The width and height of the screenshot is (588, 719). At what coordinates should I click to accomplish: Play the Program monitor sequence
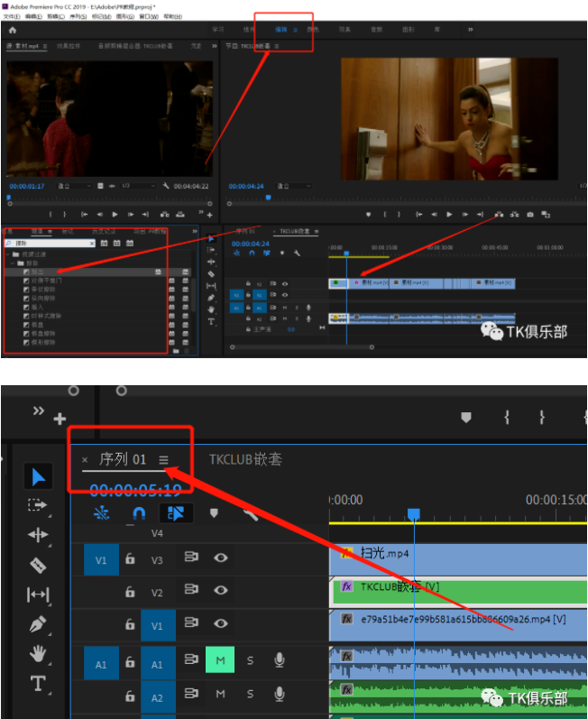point(449,214)
